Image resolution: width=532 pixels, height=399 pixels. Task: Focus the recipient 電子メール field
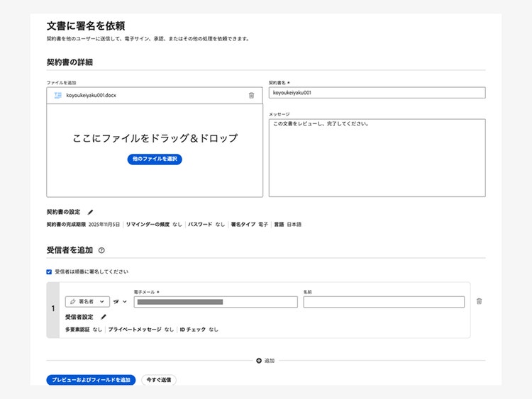coord(215,302)
